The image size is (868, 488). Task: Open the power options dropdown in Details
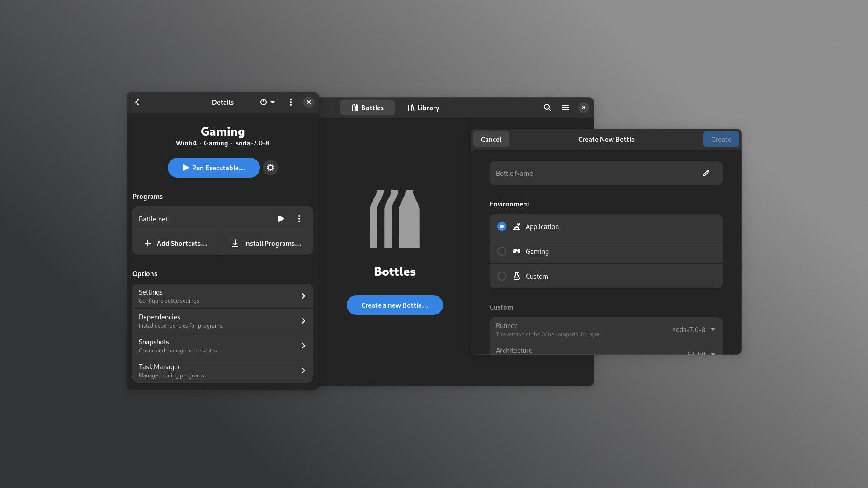click(x=267, y=102)
